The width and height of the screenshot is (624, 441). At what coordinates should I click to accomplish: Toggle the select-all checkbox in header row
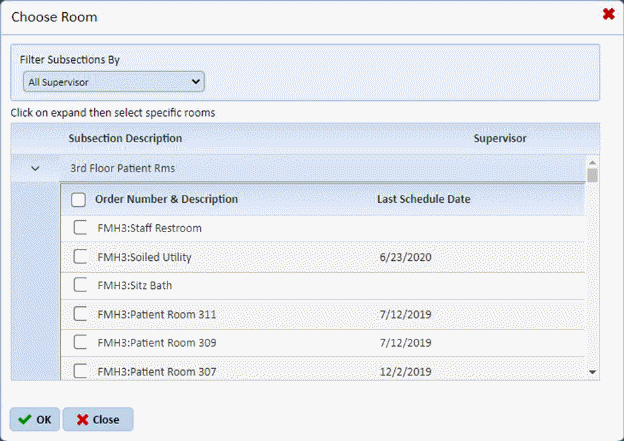[78, 199]
